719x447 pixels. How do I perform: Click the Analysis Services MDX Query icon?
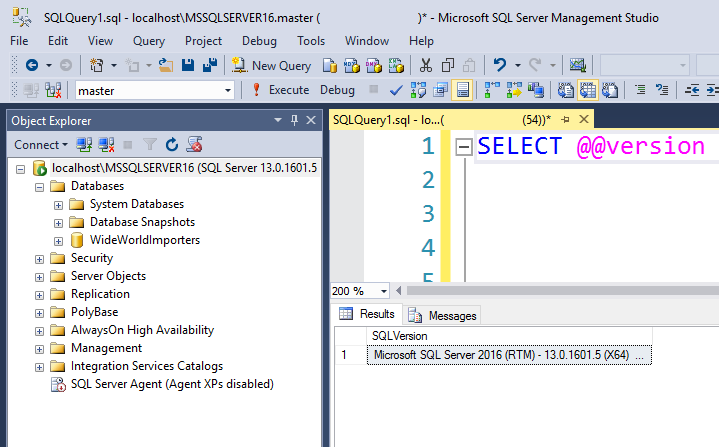point(352,66)
